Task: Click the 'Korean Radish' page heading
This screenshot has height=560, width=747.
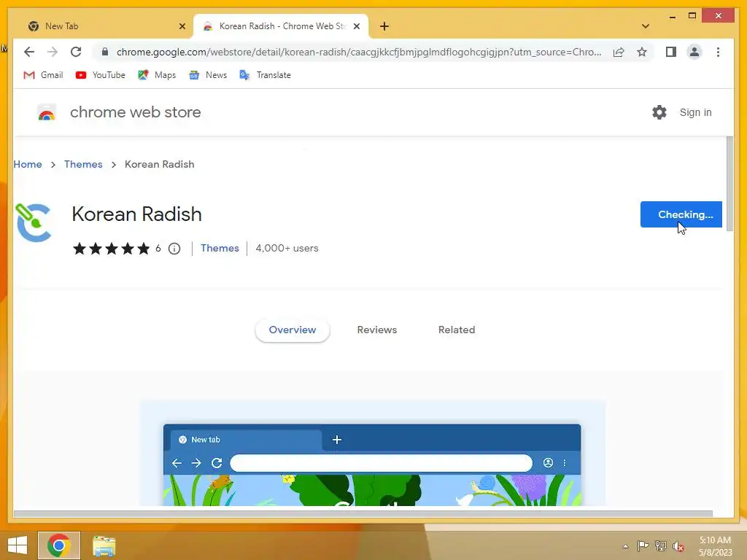Action: pyautogui.click(x=136, y=214)
